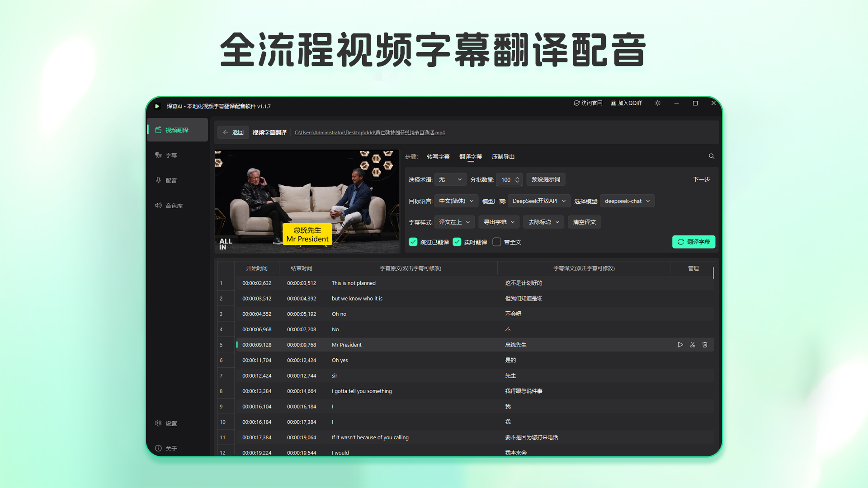Open the 选择模型 dropdown deepseek-chat
Image resolution: width=868 pixels, height=488 pixels.
[x=627, y=201]
